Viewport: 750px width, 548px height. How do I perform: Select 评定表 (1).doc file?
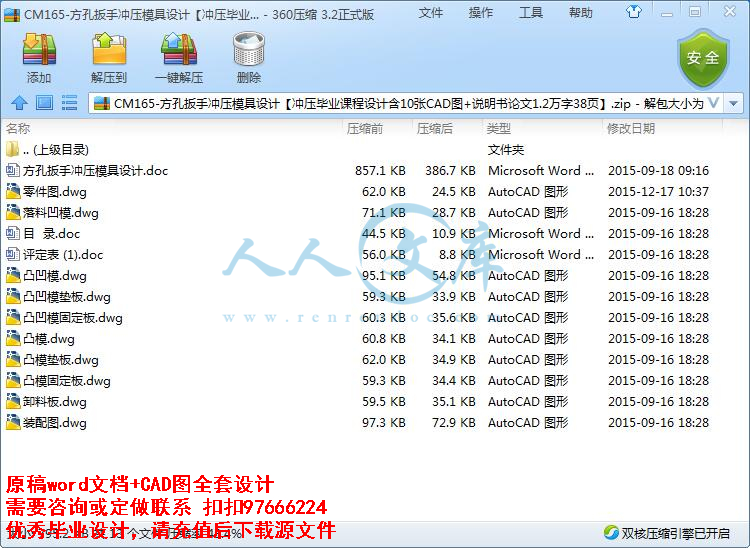[x=359, y=255]
